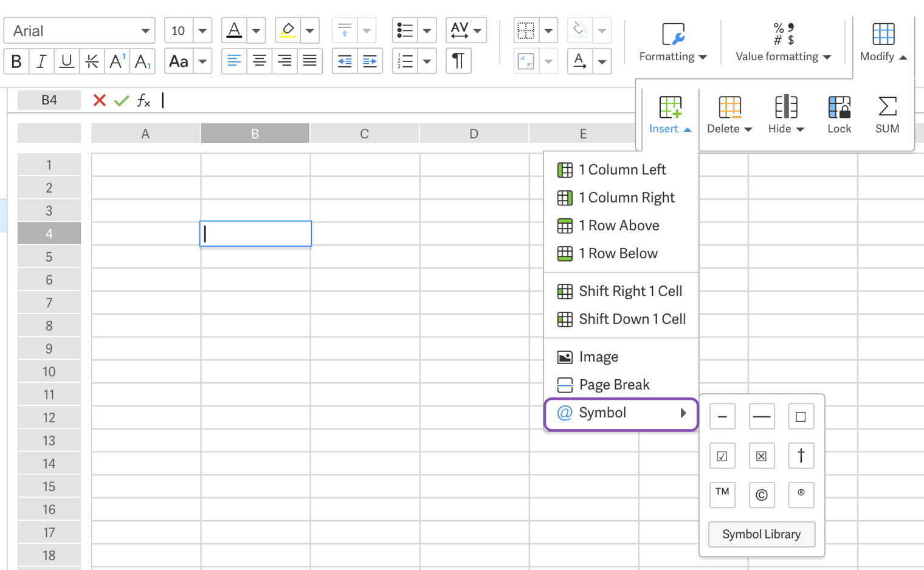Choose Shift Down 1 Cell
The width and height of the screenshot is (924, 570).
[x=621, y=319]
